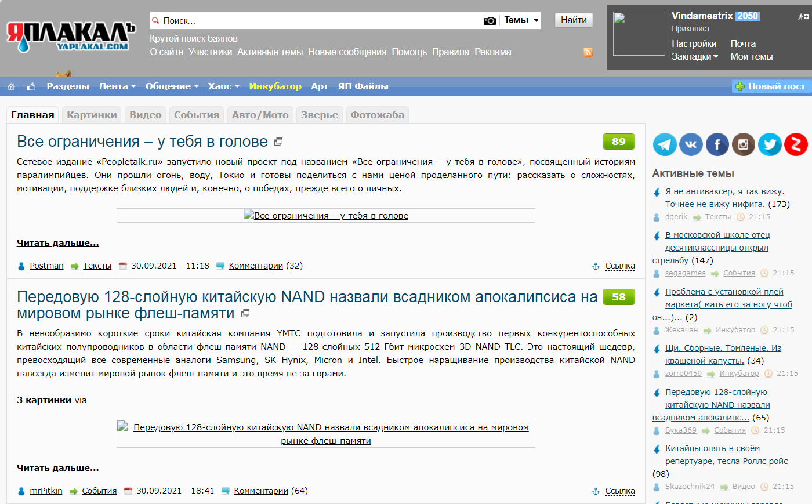Open the Telegram social icon
The width and height of the screenshot is (812, 504).
(x=665, y=144)
